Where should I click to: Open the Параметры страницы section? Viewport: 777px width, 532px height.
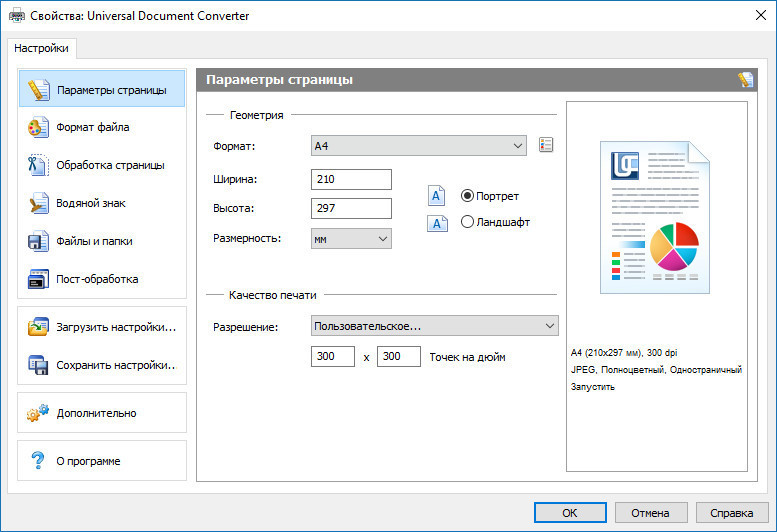[102, 90]
